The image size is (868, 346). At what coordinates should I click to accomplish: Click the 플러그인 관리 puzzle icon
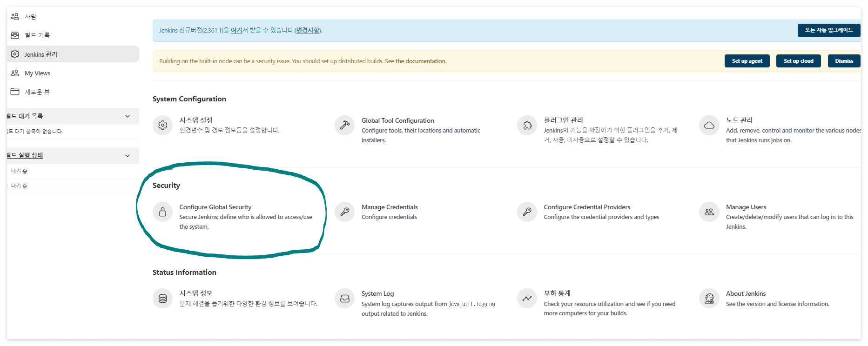point(527,125)
